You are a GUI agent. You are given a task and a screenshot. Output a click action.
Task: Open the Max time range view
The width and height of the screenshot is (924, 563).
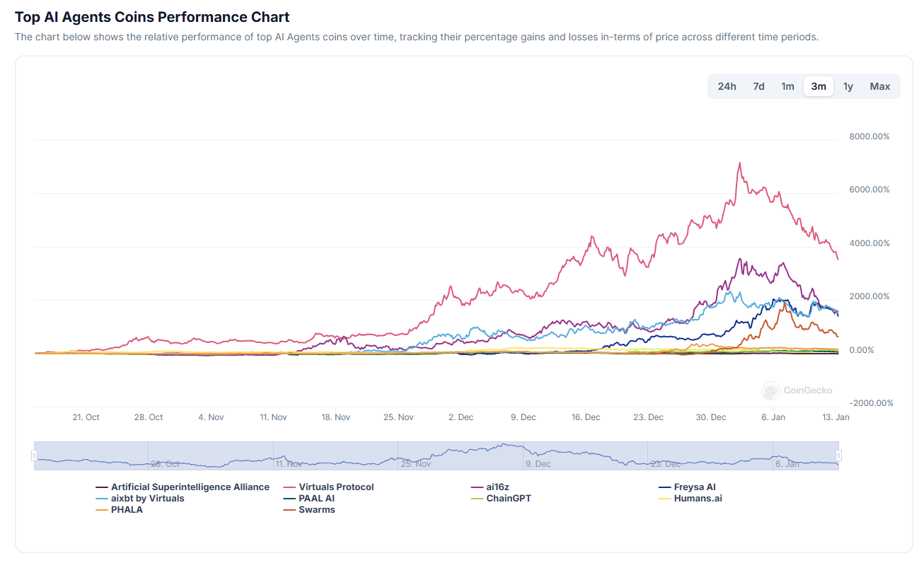[879, 86]
